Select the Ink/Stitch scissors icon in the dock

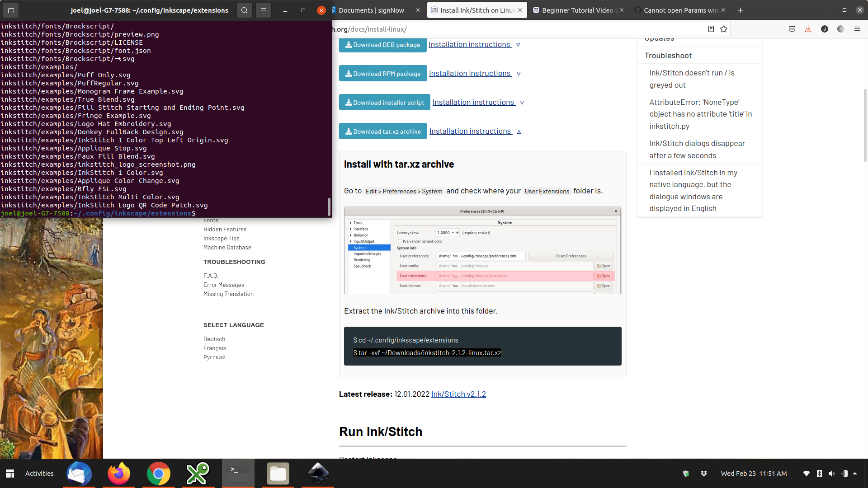coord(198,474)
